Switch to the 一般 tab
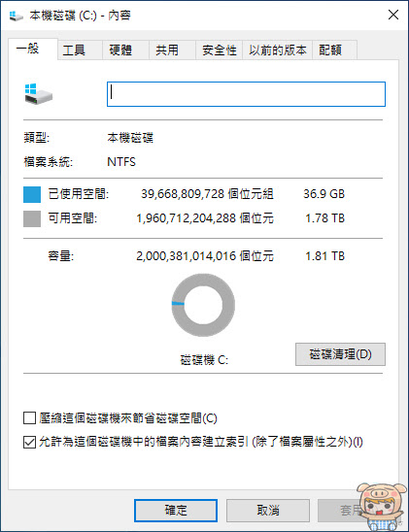409x532 pixels. pyautogui.click(x=33, y=49)
